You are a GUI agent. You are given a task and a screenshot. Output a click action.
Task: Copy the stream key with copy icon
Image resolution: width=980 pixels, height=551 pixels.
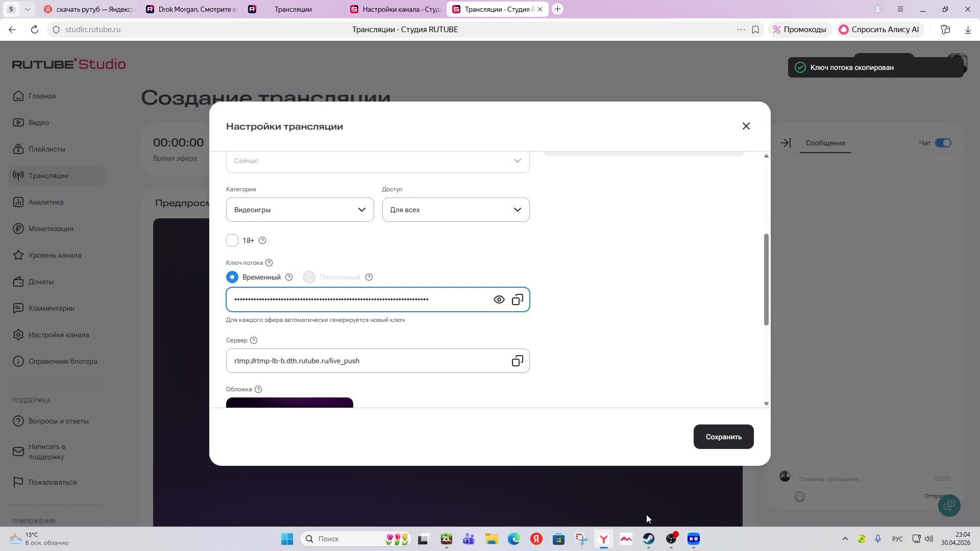[517, 299]
